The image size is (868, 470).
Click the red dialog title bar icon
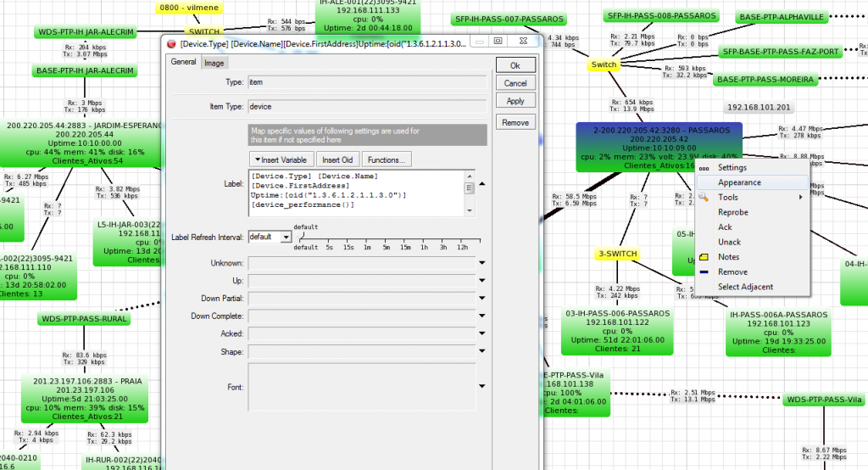pos(171,42)
